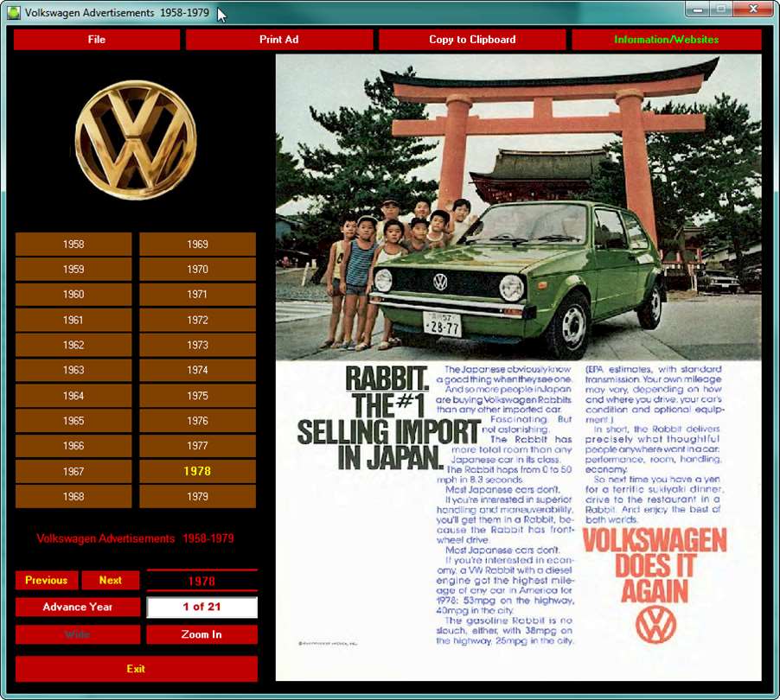
Task: Click Advance Year button
Action: [78, 607]
